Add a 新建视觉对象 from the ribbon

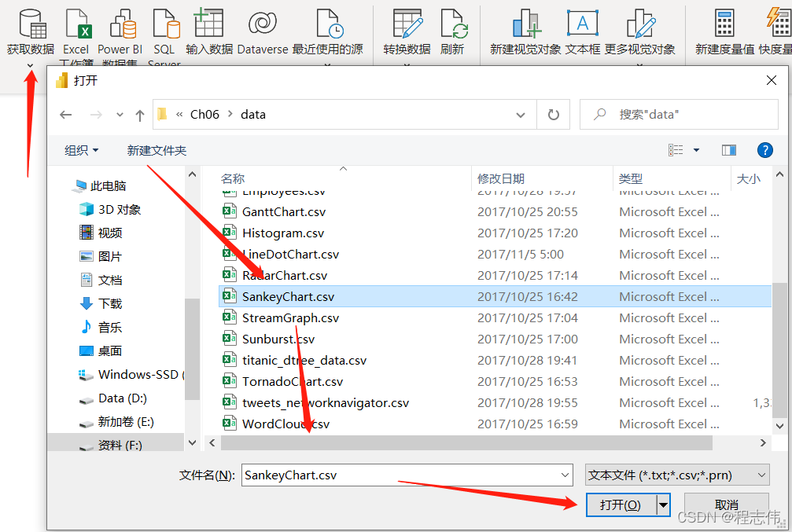click(526, 24)
